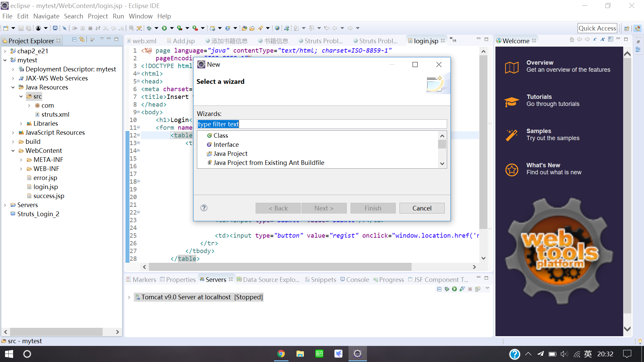Select the Debug icon on main toolbar

click(149, 28)
